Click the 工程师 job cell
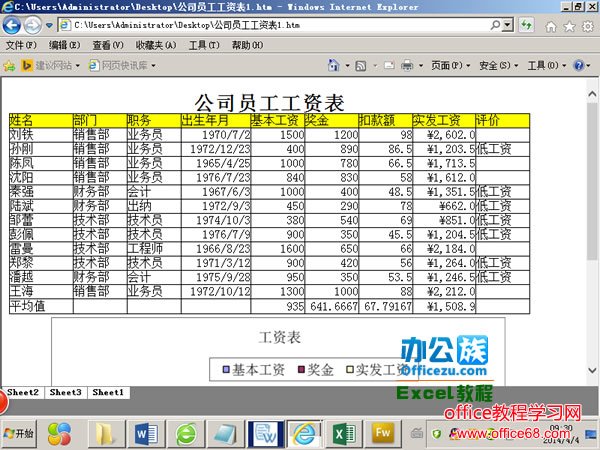600x450 pixels. coord(154,249)
